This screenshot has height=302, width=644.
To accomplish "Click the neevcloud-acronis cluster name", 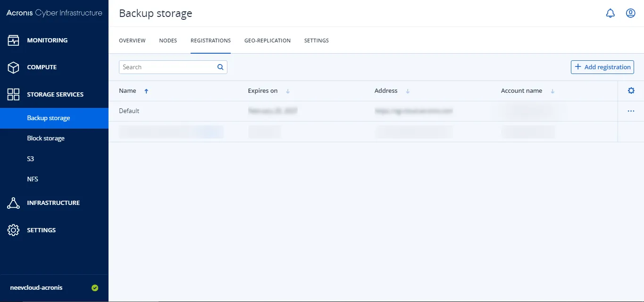I will [36, 287].
